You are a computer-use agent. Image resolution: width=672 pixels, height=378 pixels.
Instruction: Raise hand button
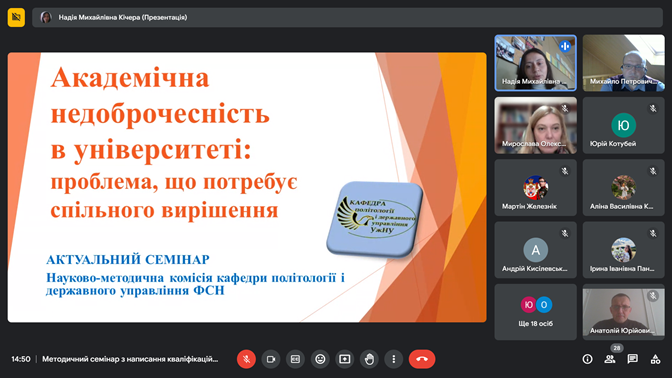point(369,359)
